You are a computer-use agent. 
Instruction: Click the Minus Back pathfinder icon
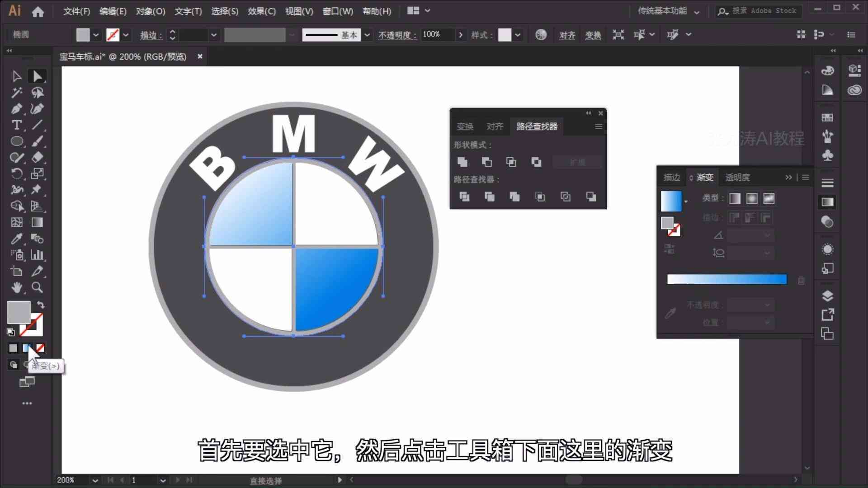tap(591, 197)
